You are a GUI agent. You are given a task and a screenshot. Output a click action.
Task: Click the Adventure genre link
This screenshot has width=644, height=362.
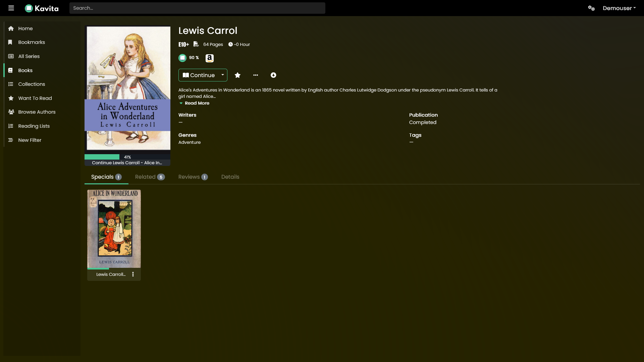[x=190, y=142]
